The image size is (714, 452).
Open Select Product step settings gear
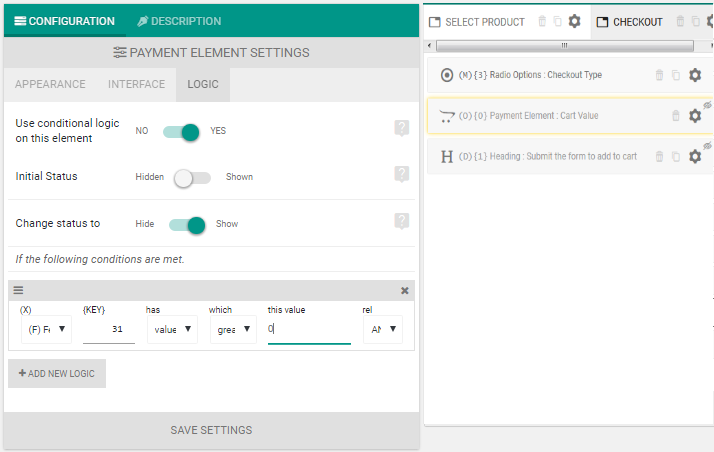point(575,21)
